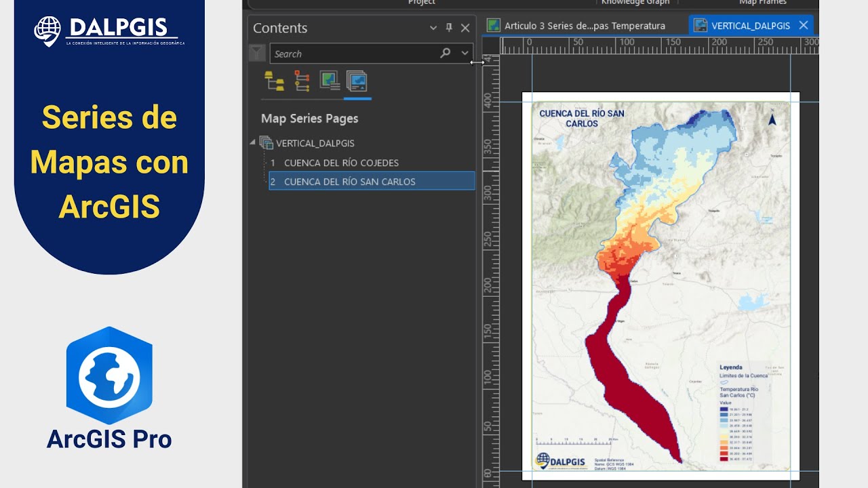Click Limites de la Cuenca legend label
The image size is (868, 488).
point(744,375)
